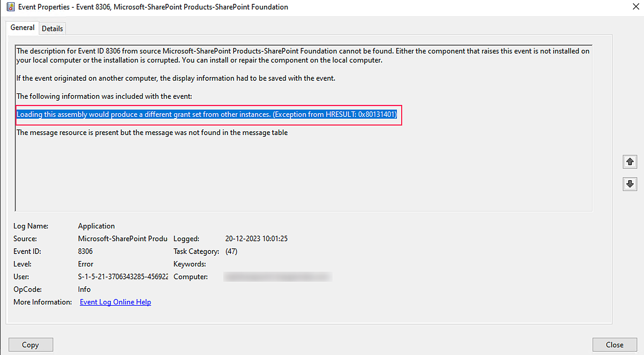Select the General tab
This screenshot has height=355, width=644.
(x=22, y=28)
